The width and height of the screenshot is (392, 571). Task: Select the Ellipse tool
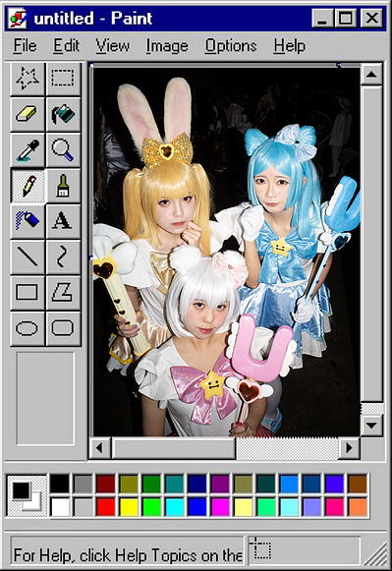28,328
